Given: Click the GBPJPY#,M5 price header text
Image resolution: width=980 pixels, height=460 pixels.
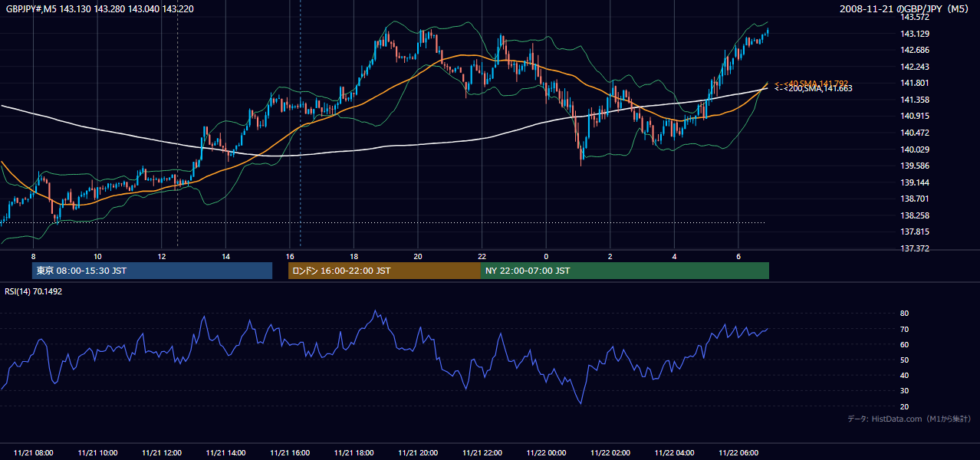Looking at the screenshot, I should (100, 9).
